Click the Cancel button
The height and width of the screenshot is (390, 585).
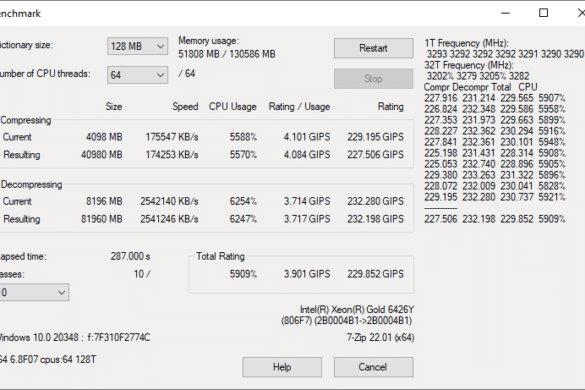tap(373, 367)
